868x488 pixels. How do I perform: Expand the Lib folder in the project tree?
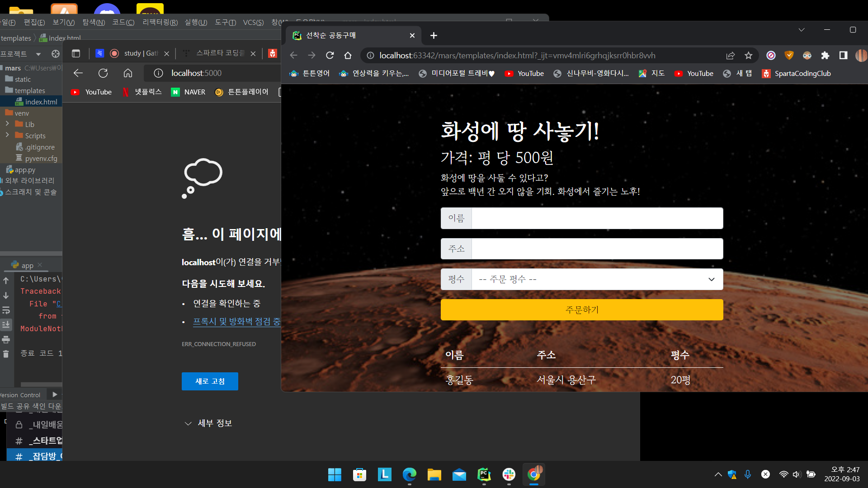tap(7, 123)
